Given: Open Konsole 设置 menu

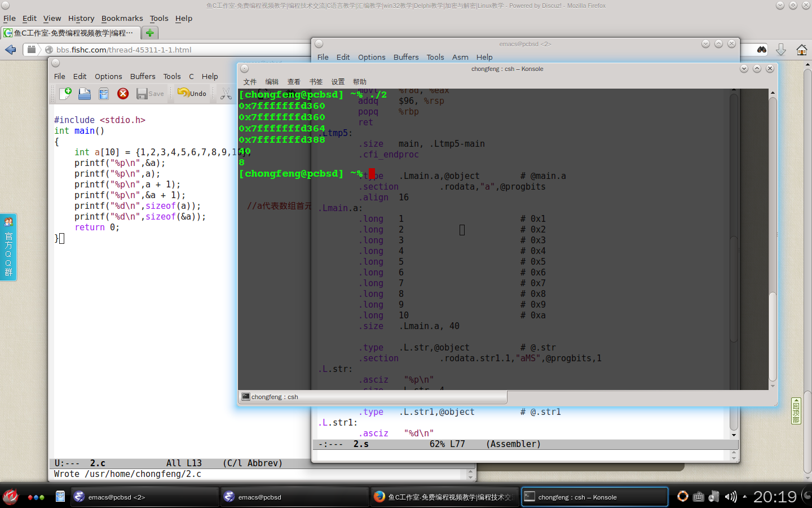Looking at the screenshot, I should (338, 82).
